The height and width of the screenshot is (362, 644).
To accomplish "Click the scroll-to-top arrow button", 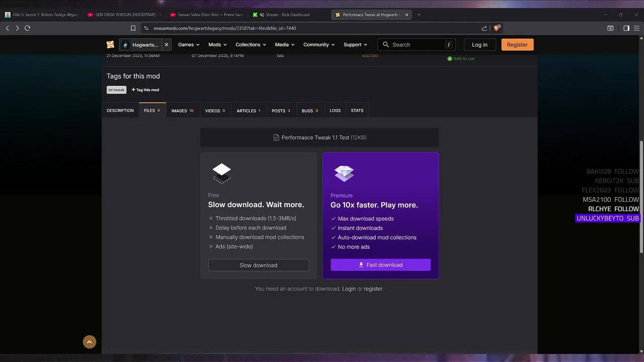I will pyautogui.click(x=89, y=342).
